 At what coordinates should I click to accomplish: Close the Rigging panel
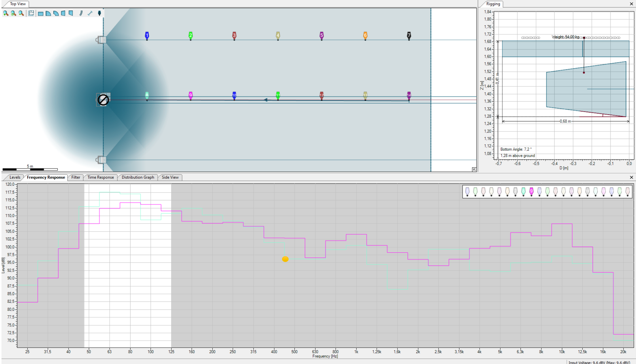coord(631,4)
